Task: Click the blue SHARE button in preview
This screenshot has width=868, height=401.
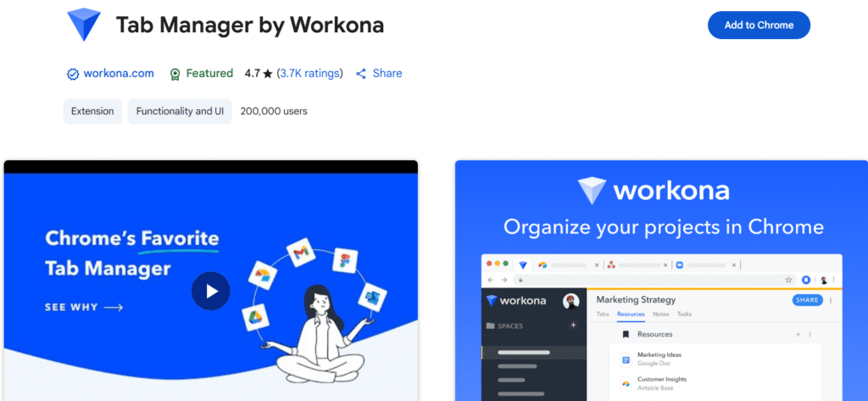Action: point(807,300)
